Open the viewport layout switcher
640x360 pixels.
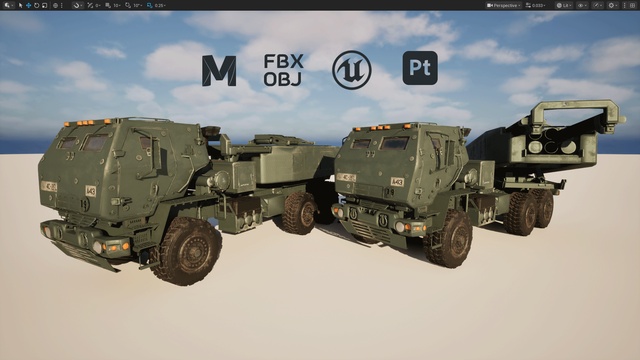pos(633,5)
